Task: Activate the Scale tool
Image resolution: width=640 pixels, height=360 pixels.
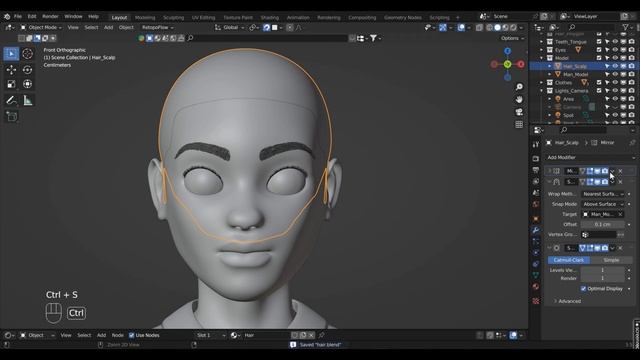Action: [x=11, y=84]
